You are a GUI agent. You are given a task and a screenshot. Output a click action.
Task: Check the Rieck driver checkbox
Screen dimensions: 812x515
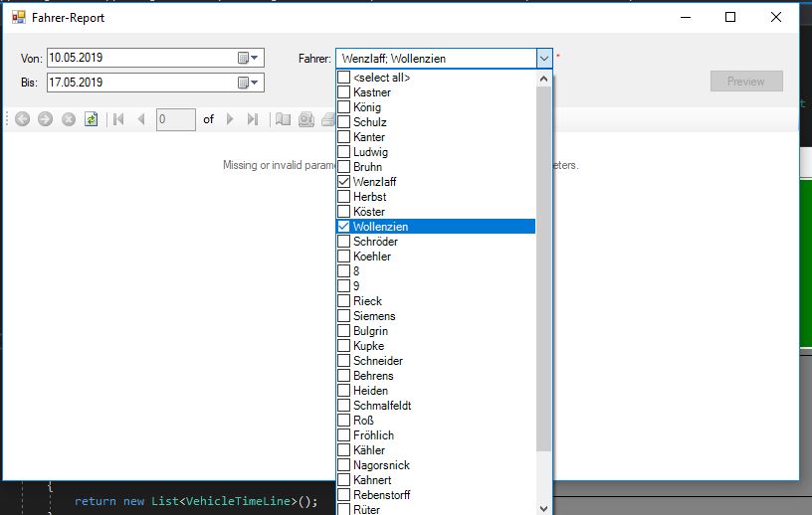[x=344, y=300]
